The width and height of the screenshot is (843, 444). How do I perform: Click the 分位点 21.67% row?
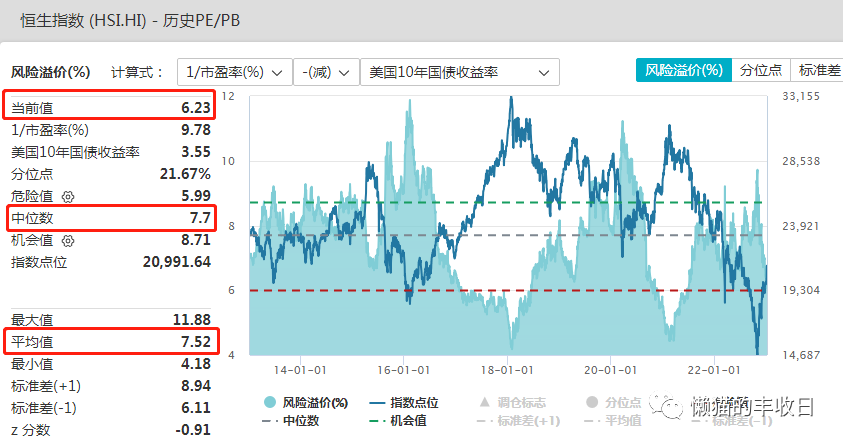pyautogui.click(x=111, y=174)
